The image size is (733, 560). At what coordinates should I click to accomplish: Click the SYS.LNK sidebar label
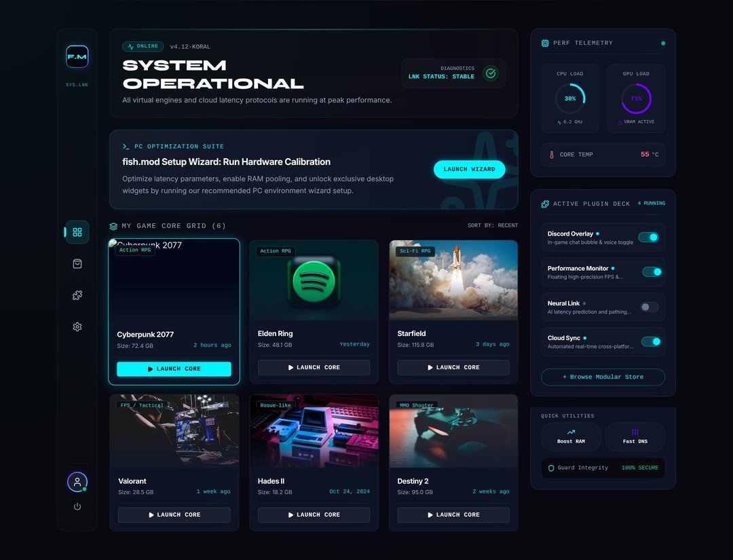77,85
